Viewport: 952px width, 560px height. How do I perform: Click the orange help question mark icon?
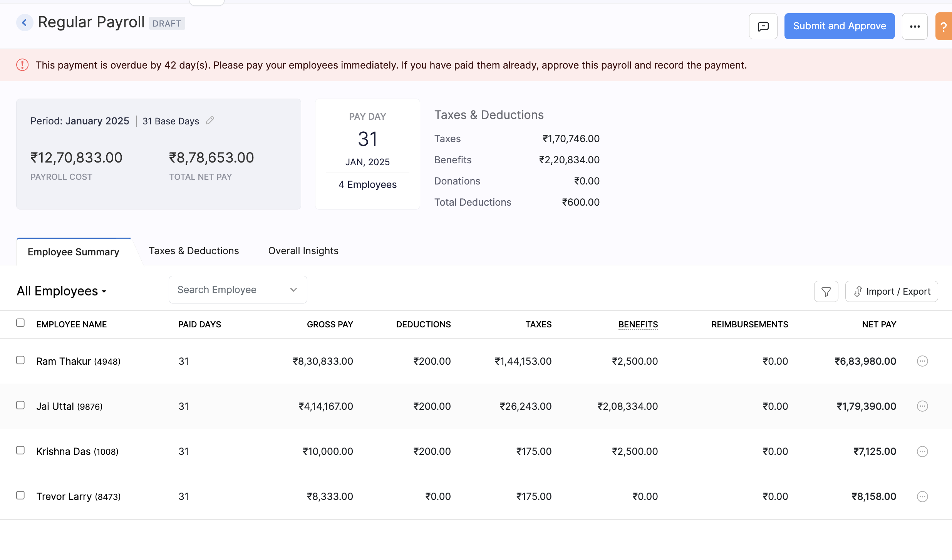click(944, 27)
